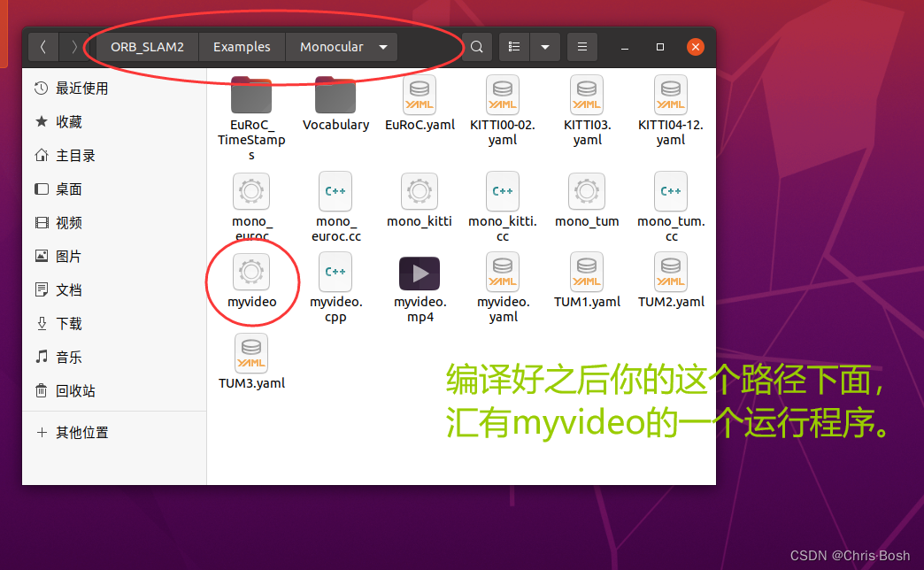924x570 pixels.
Task: Switch to list view icon
Action: (x=514, y=47)
